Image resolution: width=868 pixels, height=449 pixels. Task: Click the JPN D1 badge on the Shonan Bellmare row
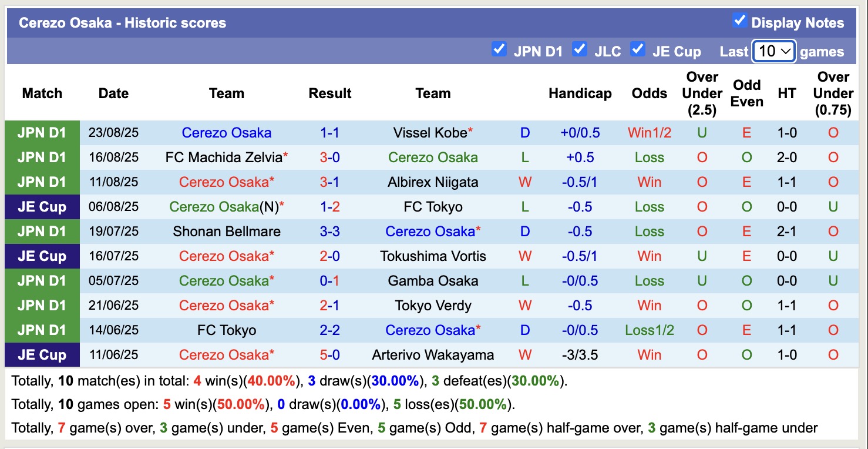point(42,232)
